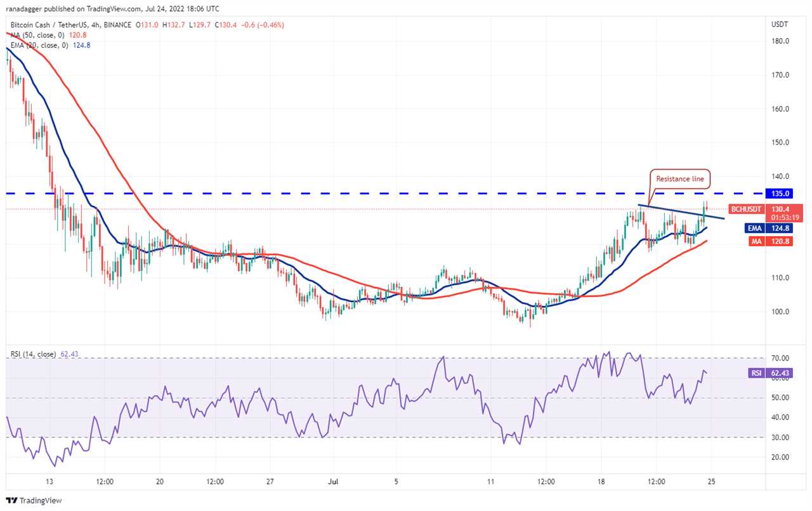Click the Resistance line callout label

click(679, 179)
